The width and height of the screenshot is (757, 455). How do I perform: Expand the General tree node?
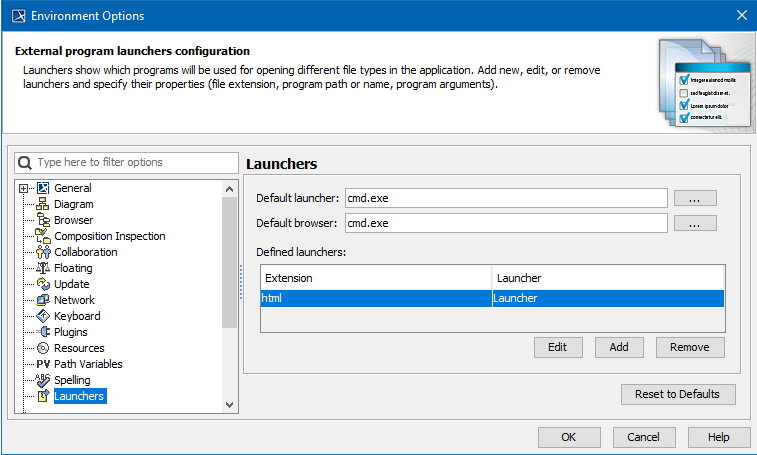(x=23, y=188)
